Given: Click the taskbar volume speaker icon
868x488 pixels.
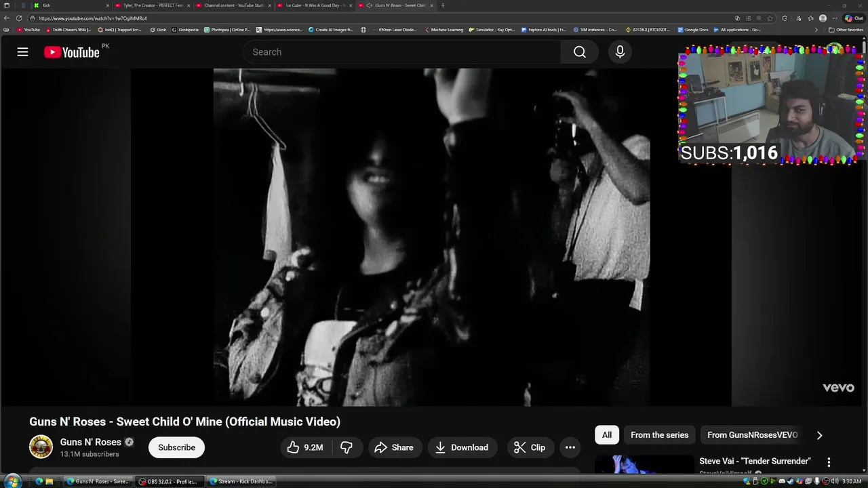Looking at the screenshot, I should tap(834, 481).
